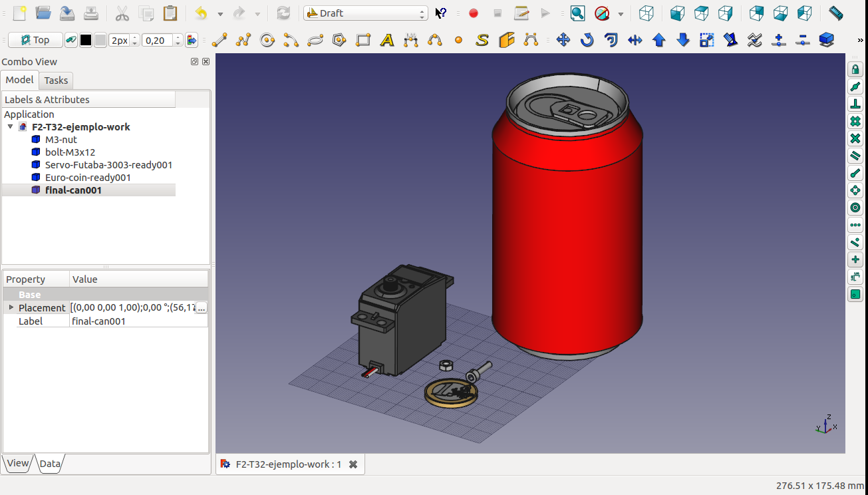Toggle construction mode on the Draft toolbar
This screenshot has width=868, height=495.
tap(71, 41)
